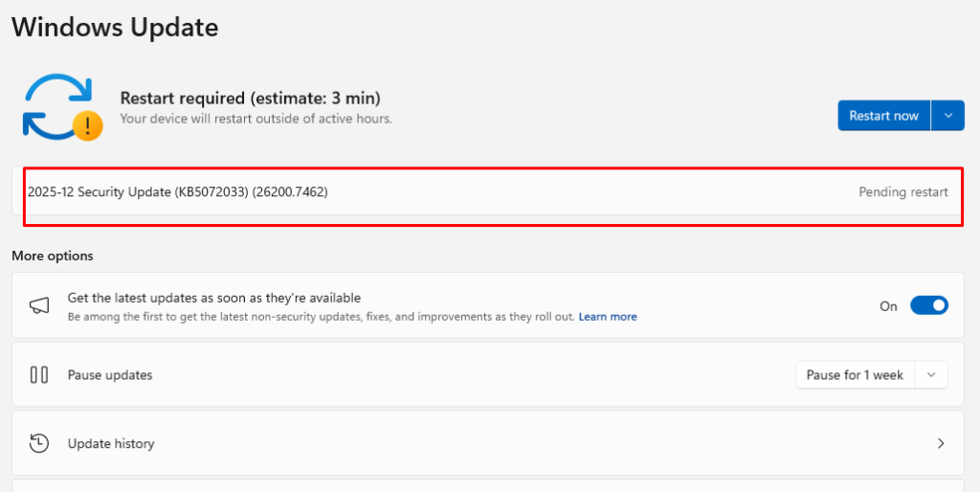980x492 pixels.
Task: Click the On label beside the toggle
Action: [888, 306]
